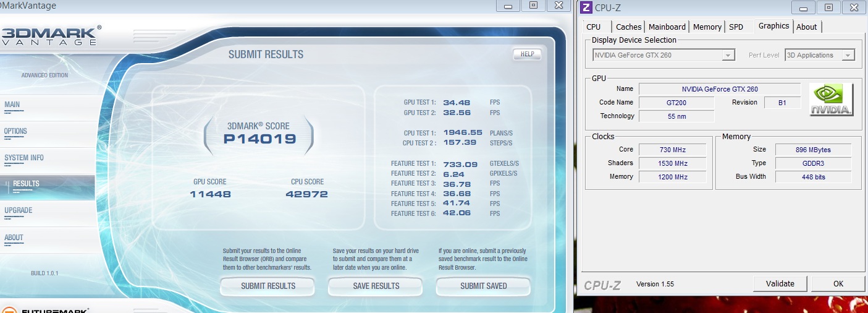Click the SUBMIT SAVED button
The height and width of the screenshot is (313, 868).
tap(484, 286)
